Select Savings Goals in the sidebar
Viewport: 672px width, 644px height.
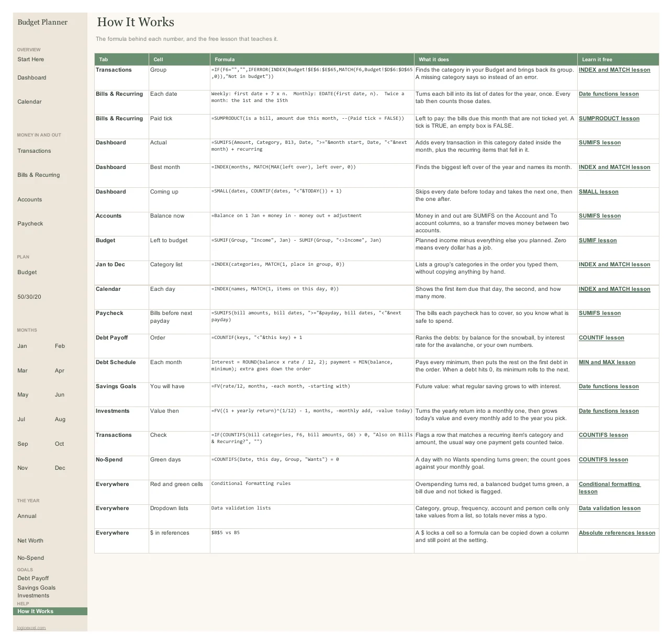tap(37, 588)
